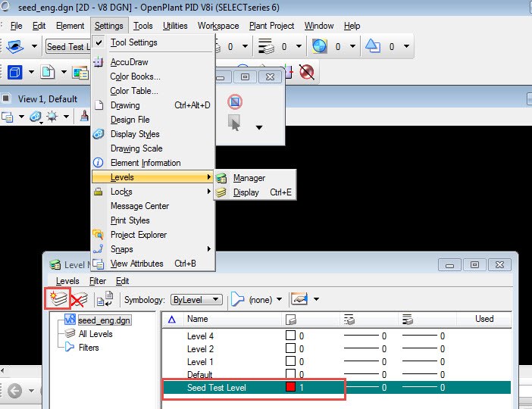Click the back arrow icon at bottom left
Screen dimensions: 532x409
click(x=15, y=391)
